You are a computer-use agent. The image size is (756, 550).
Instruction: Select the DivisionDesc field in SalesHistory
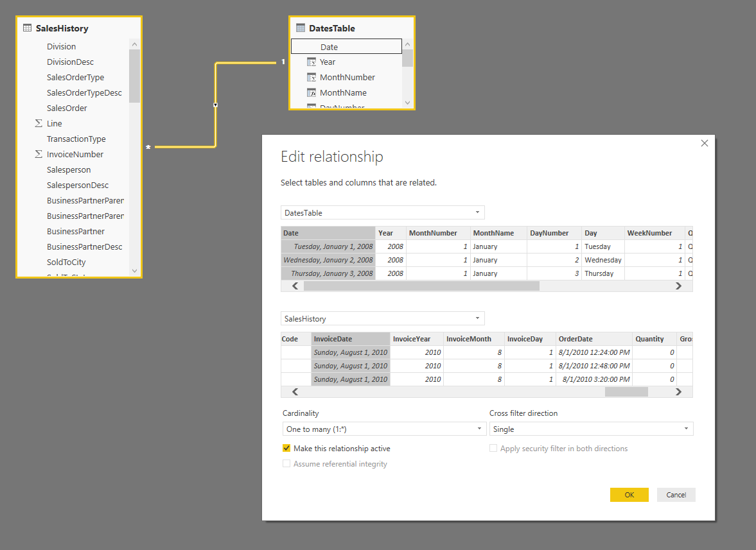pos(70,62)
